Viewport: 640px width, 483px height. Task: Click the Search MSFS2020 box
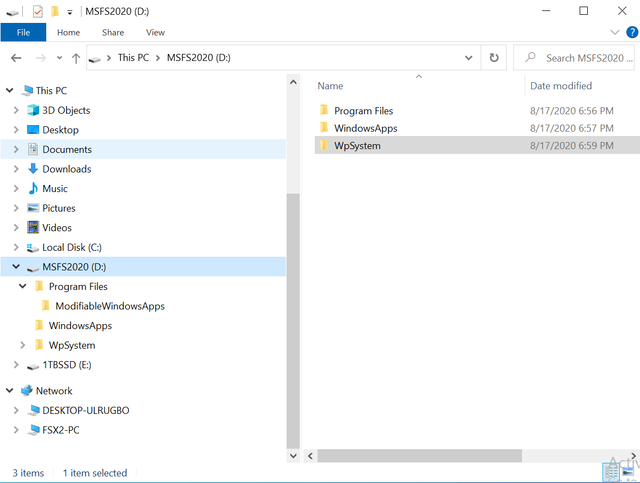(574, 58)
